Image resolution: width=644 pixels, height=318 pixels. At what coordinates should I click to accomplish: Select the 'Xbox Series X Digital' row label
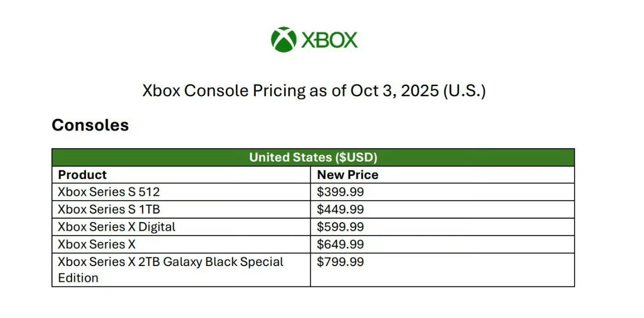tap(116, 227)
